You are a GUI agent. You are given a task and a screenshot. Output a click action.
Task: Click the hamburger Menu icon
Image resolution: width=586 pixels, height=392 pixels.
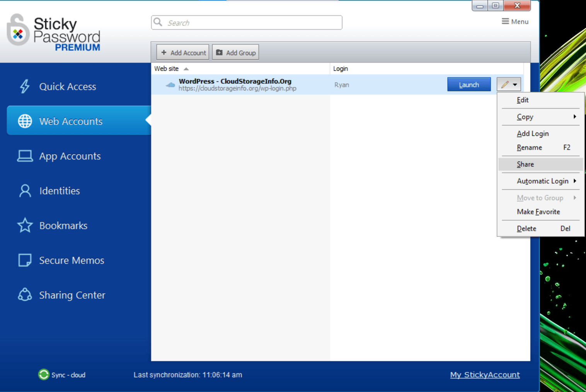pos(505,21)
